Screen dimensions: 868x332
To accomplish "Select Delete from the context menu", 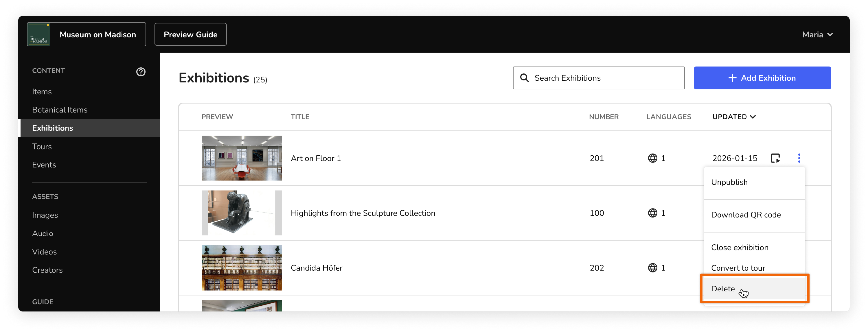I will (x=723, y=289).
